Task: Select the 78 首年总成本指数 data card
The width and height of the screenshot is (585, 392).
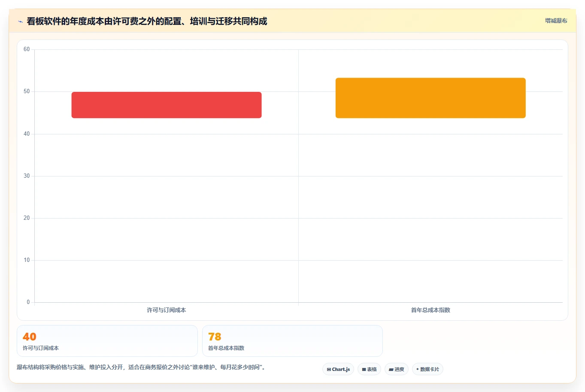Action: (292, 341)
